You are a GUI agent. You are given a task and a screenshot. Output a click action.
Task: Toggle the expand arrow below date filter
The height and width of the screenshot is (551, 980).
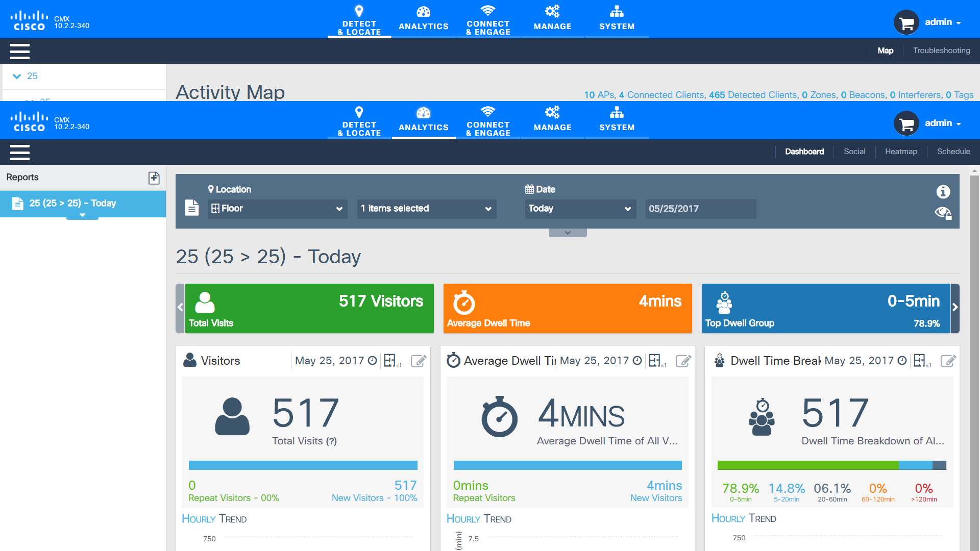point(568,231)
